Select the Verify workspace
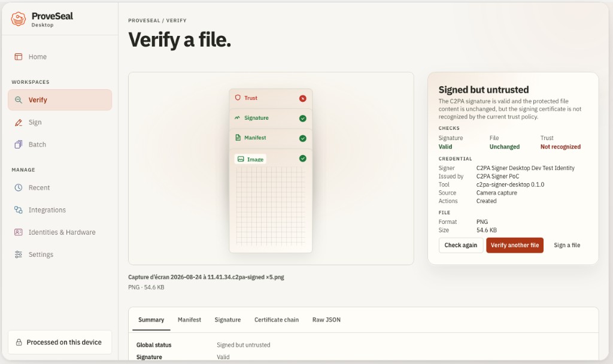 60,100
